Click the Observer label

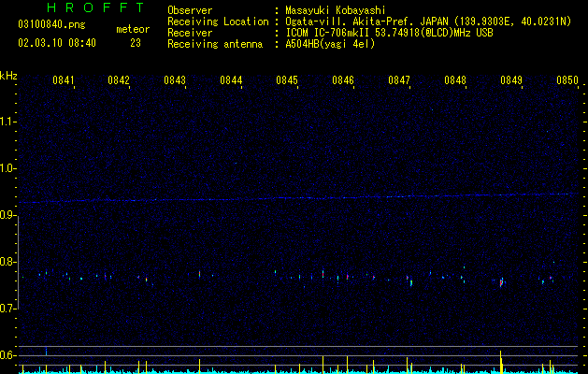point(190,10)
